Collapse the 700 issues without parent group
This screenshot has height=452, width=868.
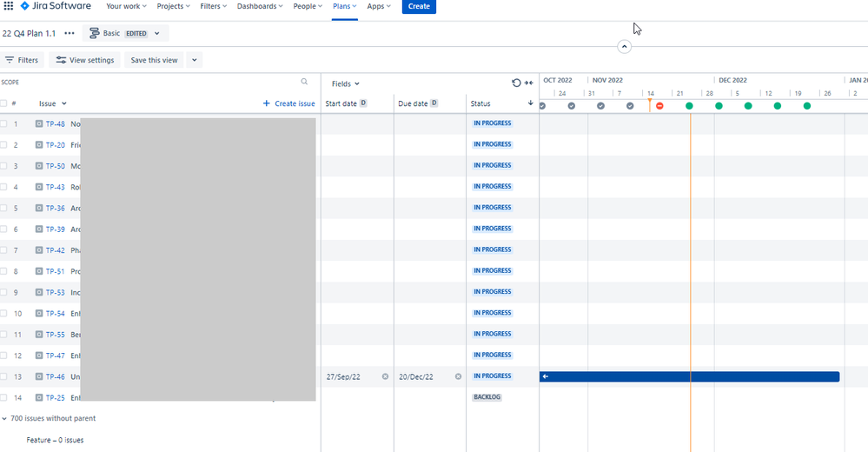pos(4,418)
